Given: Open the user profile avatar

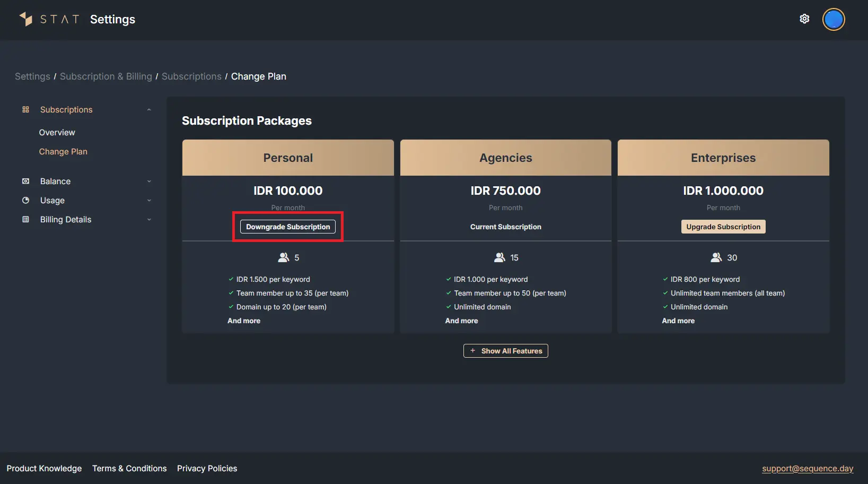Looking at the screenshot, I should point(834,20).
